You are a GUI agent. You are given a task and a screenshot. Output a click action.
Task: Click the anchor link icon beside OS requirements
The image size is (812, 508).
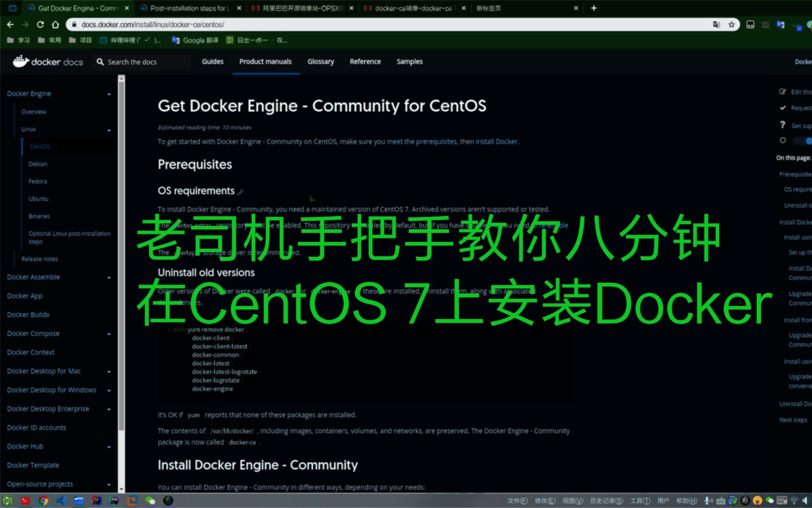tap(241, 191)
